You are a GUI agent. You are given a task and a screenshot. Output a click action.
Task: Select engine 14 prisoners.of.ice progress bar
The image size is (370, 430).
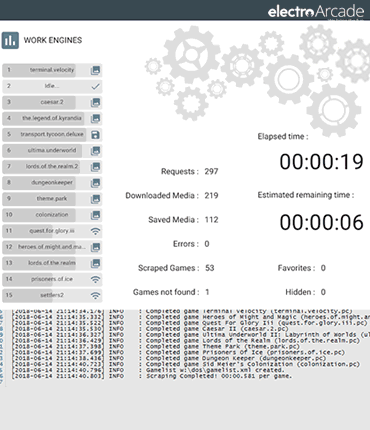tap(52, 279)
